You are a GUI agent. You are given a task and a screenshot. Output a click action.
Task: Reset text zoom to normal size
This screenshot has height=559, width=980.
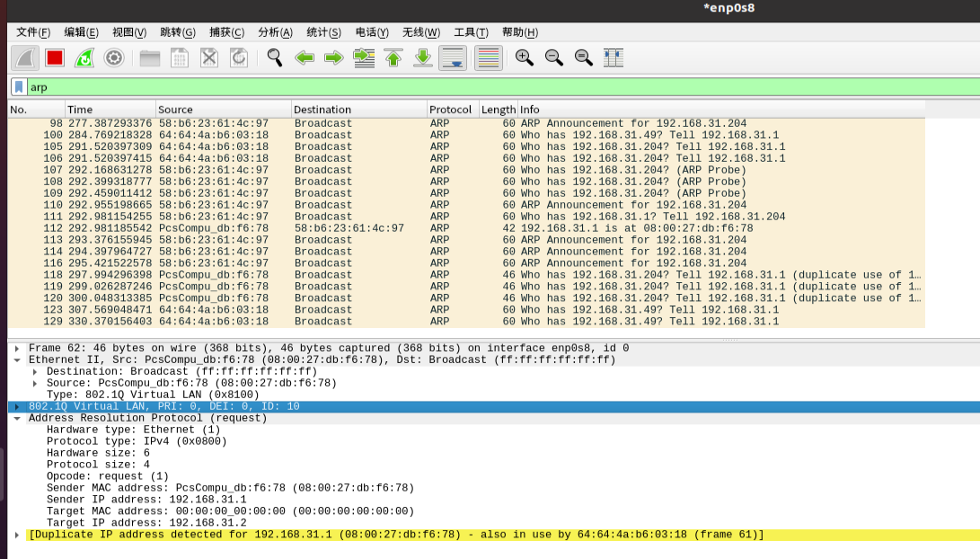[584, 58]
